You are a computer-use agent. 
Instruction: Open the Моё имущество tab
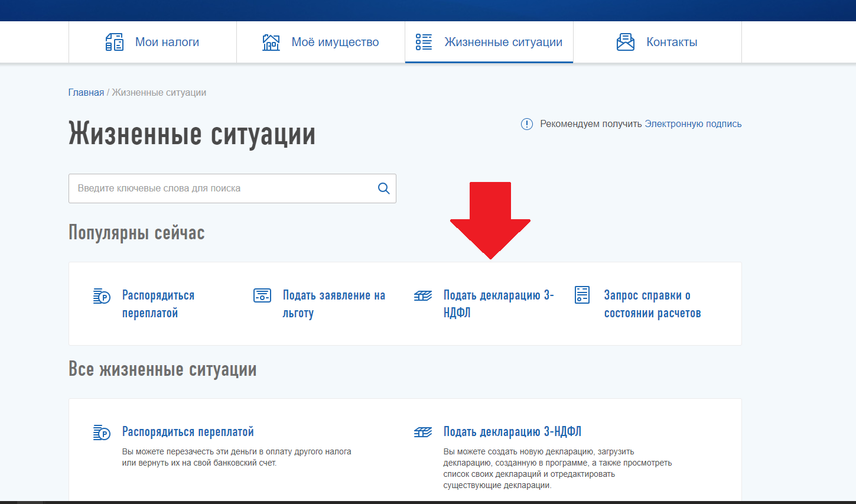point(321,42)
